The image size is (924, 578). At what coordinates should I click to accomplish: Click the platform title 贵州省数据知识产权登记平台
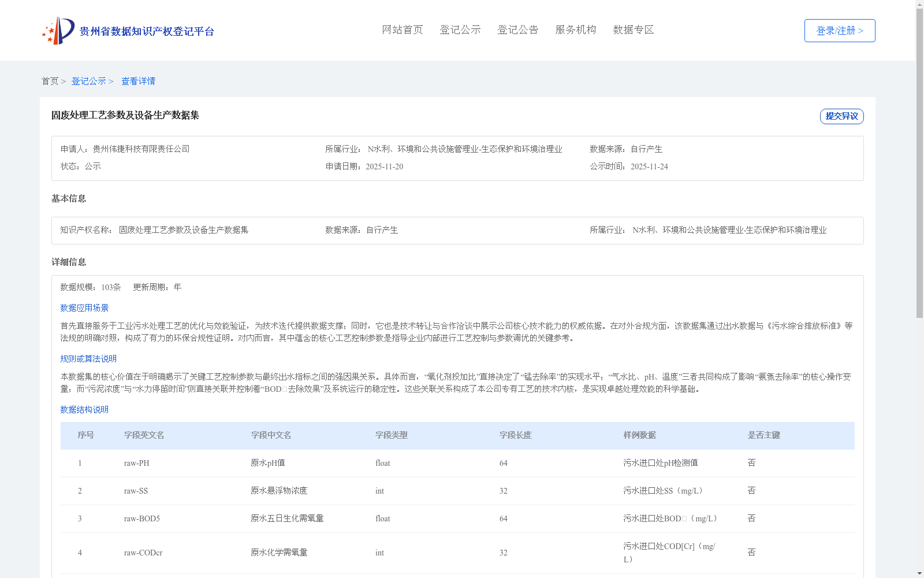(147, 31)
